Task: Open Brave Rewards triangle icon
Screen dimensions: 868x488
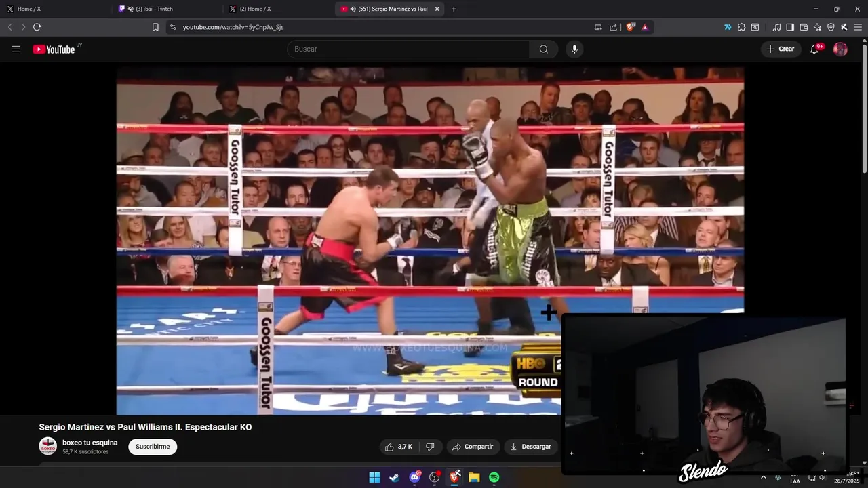Action: pos(645,27)
